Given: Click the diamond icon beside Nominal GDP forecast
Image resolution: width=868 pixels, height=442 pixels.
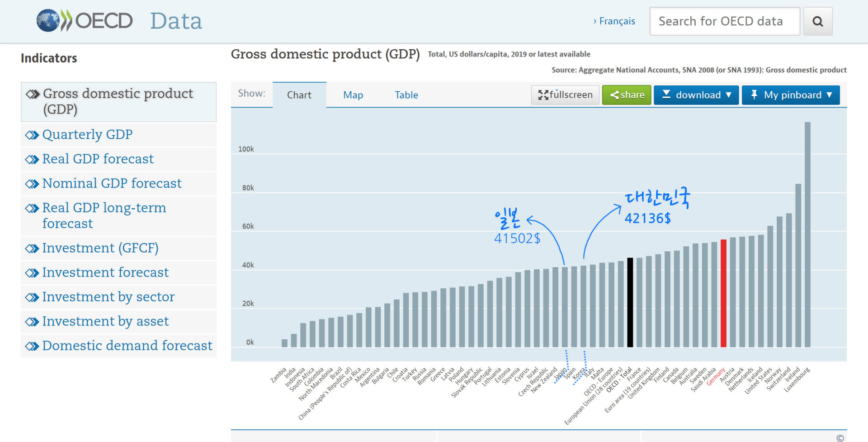Looking at the screenshot, I should click(32, 184).
